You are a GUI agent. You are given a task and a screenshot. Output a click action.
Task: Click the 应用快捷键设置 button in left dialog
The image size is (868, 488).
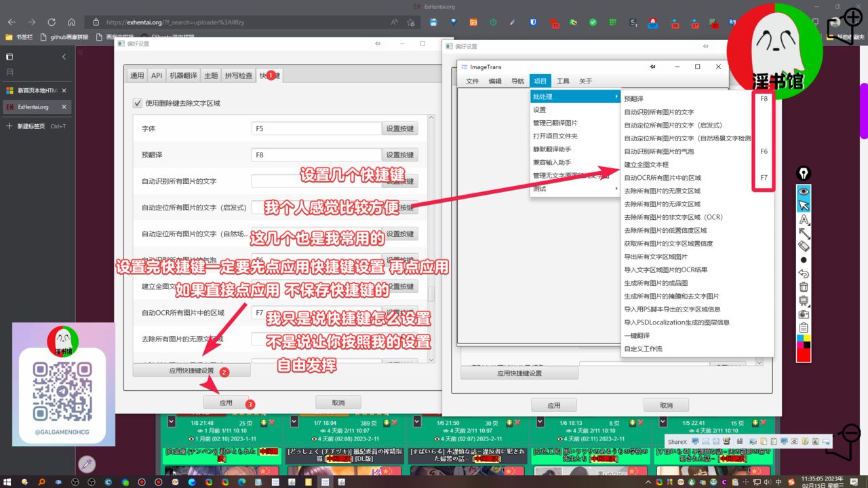(x=191, y=371)
